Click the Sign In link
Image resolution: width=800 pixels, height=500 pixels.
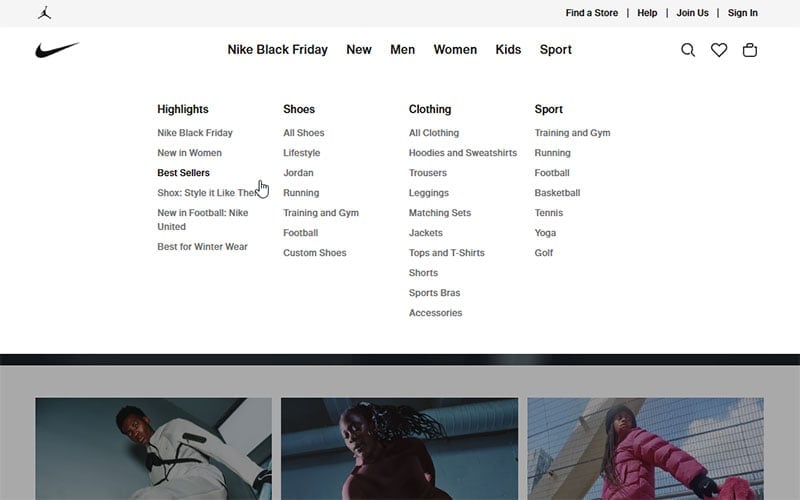click(743, 13)
